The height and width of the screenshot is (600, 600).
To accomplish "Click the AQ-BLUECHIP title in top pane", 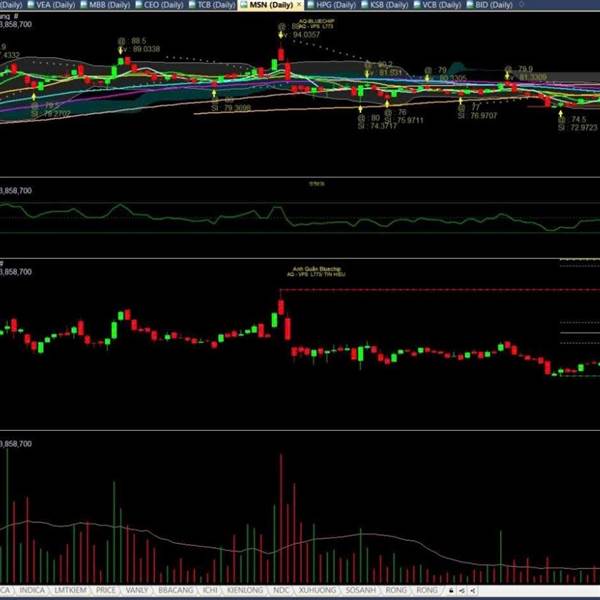I will point(316,21).
